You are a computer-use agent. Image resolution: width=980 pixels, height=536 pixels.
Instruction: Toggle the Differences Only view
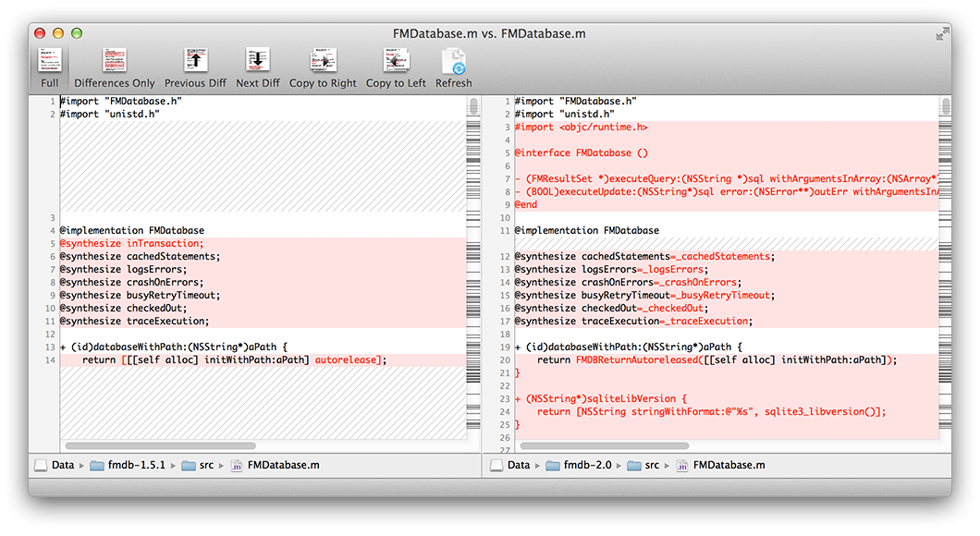pyautogui.click(x=115, y=67)
